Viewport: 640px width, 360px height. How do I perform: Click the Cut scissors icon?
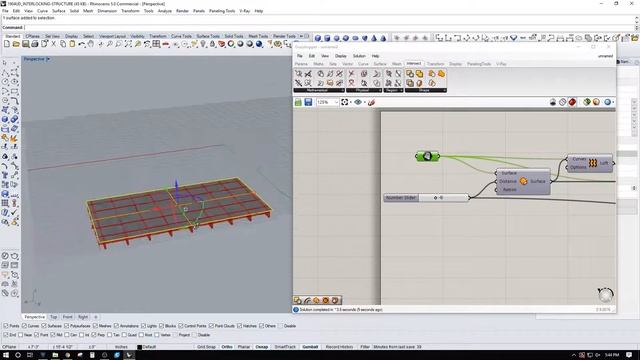(53, 44)
